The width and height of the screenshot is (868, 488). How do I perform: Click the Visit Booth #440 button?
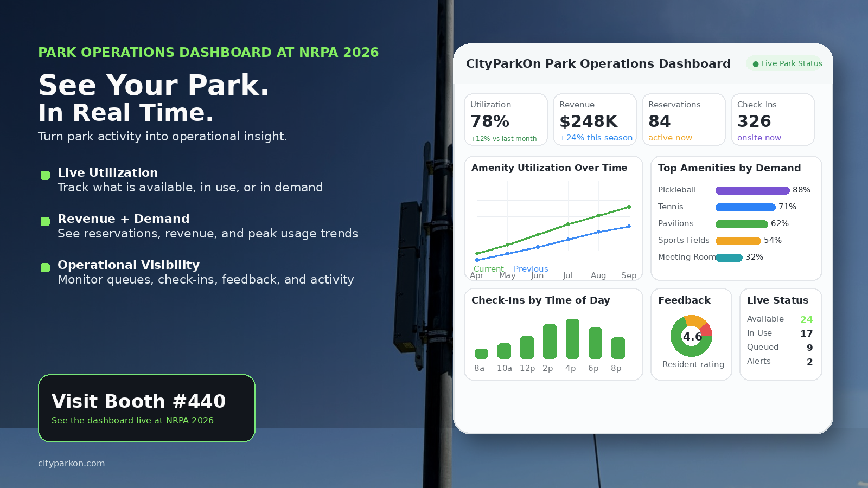pos(146,408)
